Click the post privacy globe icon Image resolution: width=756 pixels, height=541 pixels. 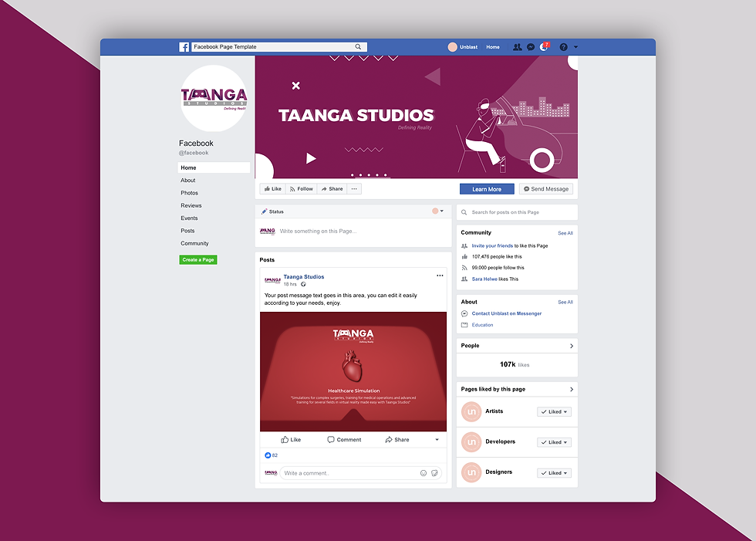point(303,285)
